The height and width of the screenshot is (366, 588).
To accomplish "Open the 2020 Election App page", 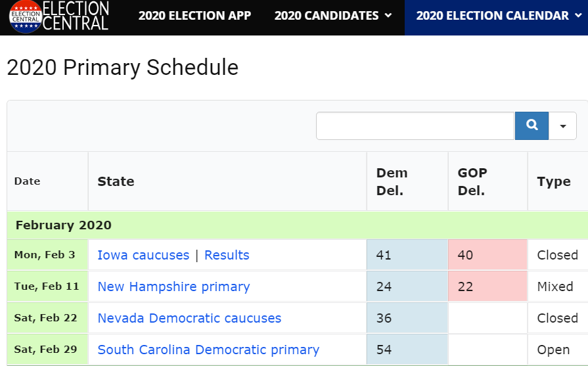I will tap(194, 16).
